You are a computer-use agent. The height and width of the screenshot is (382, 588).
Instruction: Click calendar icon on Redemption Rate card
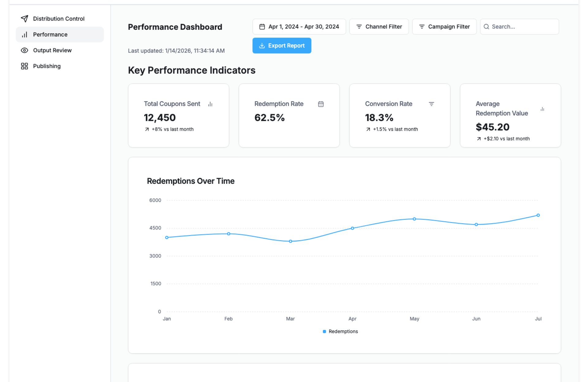pos(321,104)
